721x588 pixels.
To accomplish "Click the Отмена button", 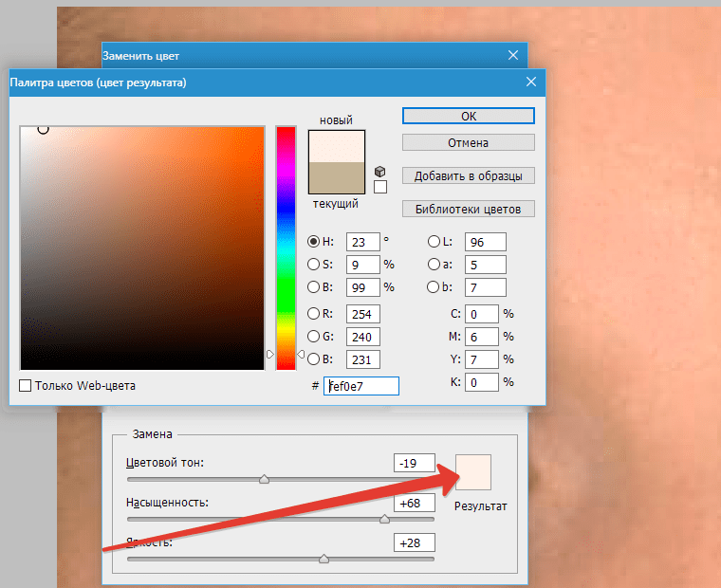I will pos(469,142).
